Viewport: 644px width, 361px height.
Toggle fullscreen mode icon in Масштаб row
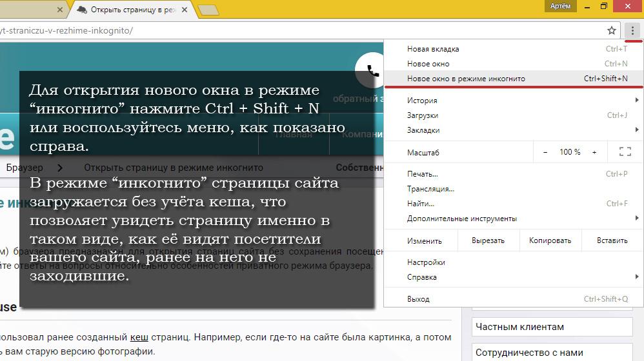(625, 151)
